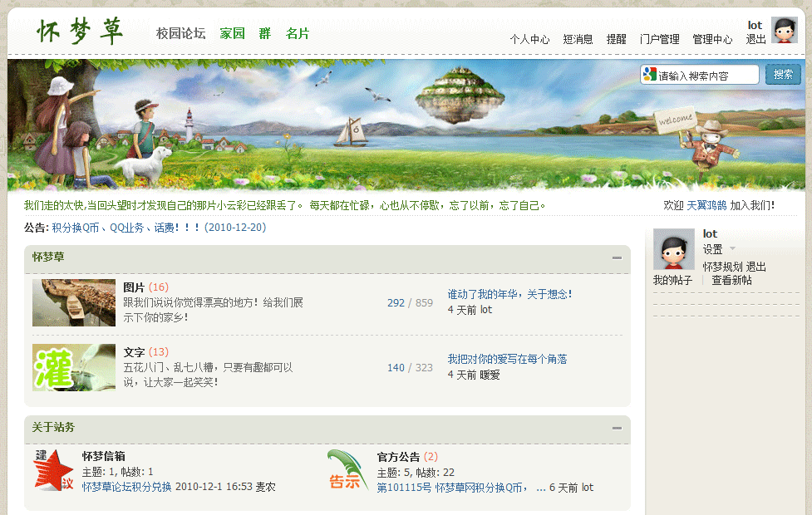Viewport: 812px width, 515px height.
Task: Open 我的帖子 in sidebar
Action: point(672,281)
